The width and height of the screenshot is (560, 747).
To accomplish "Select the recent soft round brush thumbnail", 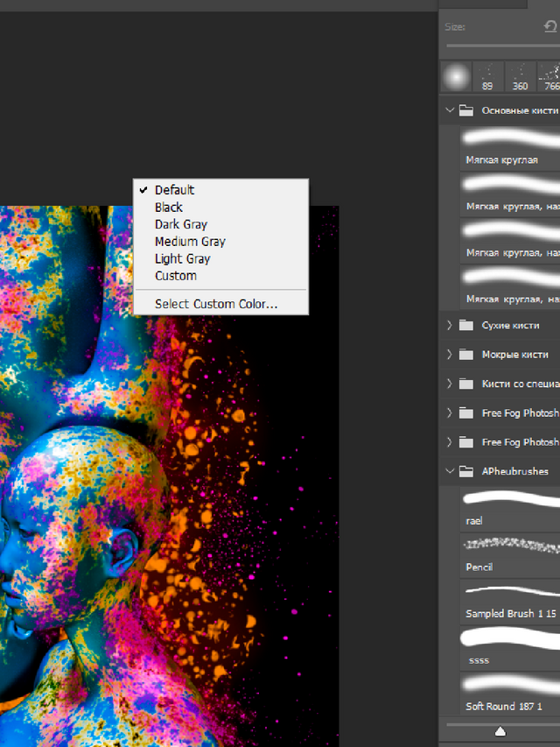I will pyautogui.click(x=456, y=76).
